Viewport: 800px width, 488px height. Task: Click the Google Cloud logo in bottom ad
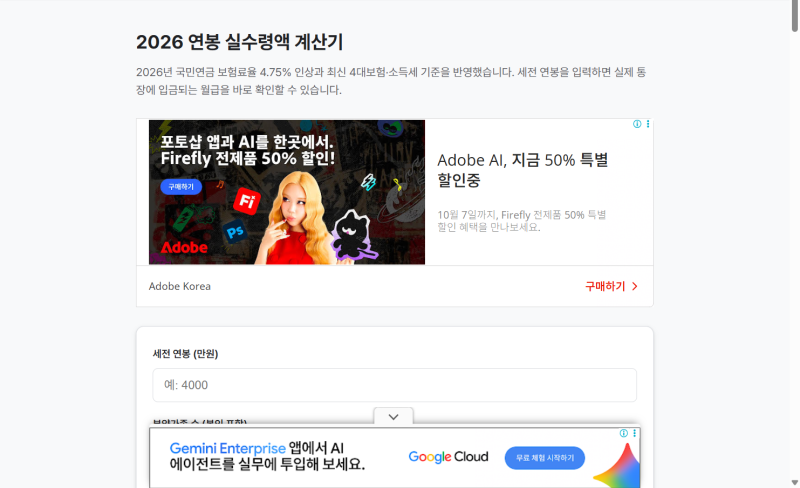click(x=448, y=457)
